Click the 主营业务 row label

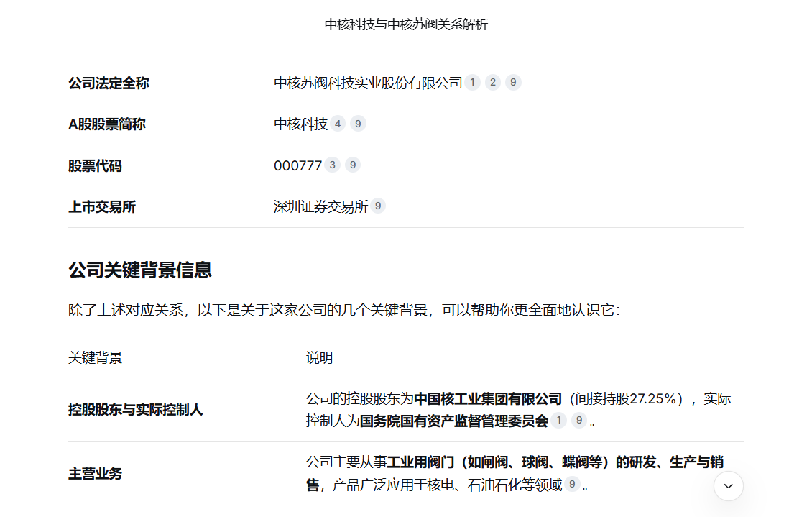pyautogui.click(x=96, y=473)
